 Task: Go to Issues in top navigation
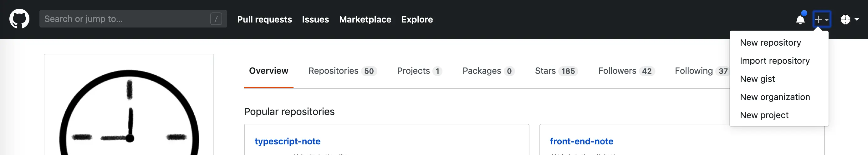pos(315,19)
